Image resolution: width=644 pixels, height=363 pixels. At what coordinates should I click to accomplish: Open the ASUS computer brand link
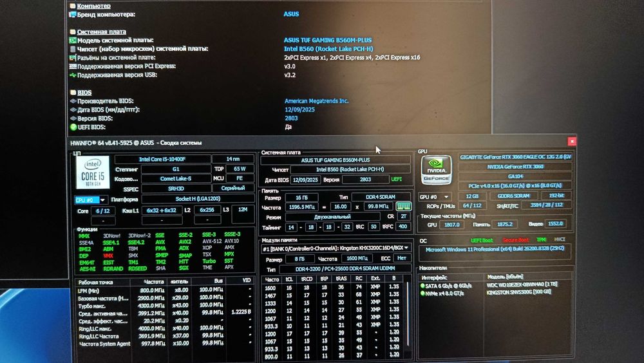[291, 14]
